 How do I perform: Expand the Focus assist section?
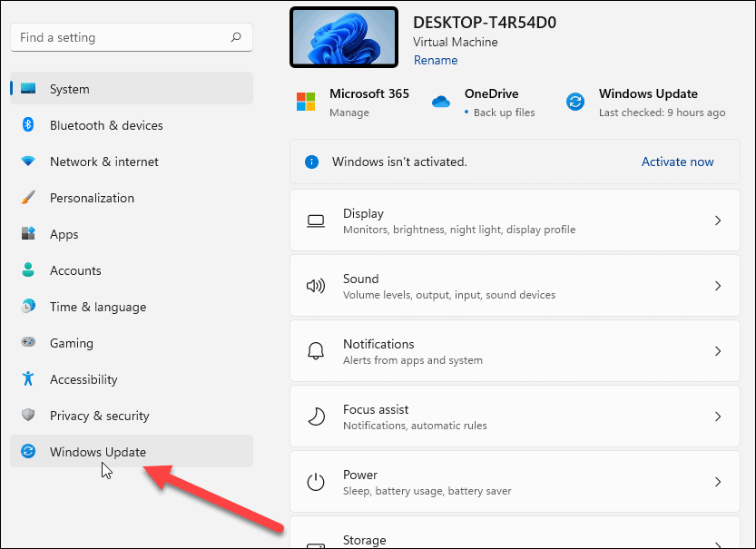(x=718, y=416)
